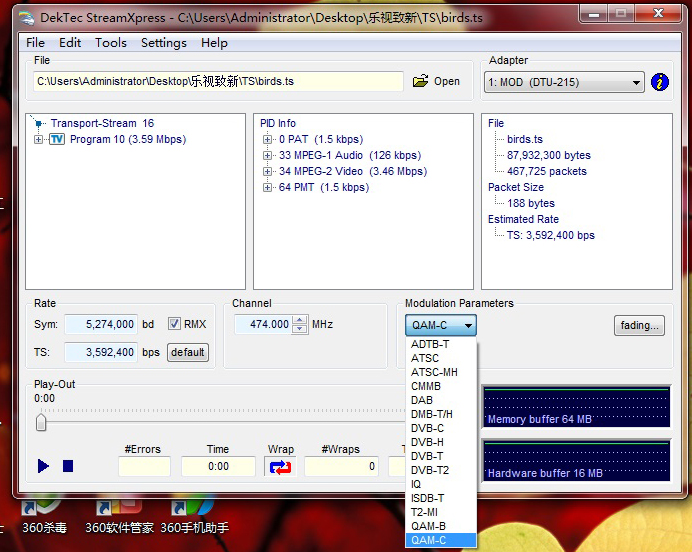Click the fading... button
Viewport: 692px width, 552px height.
638,325
